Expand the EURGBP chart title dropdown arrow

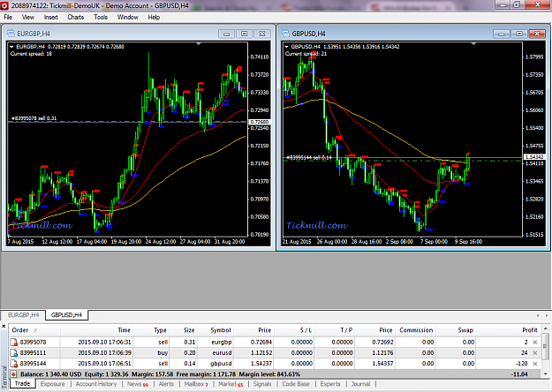(11, 47)
